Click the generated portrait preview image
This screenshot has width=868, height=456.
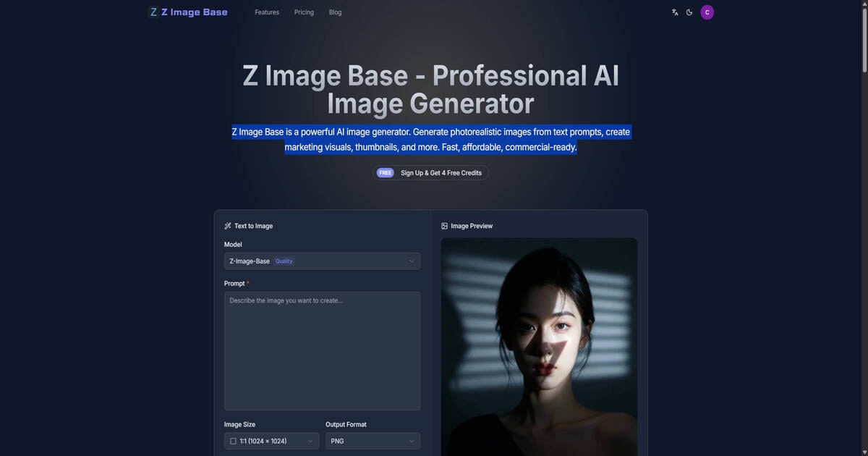539,347
